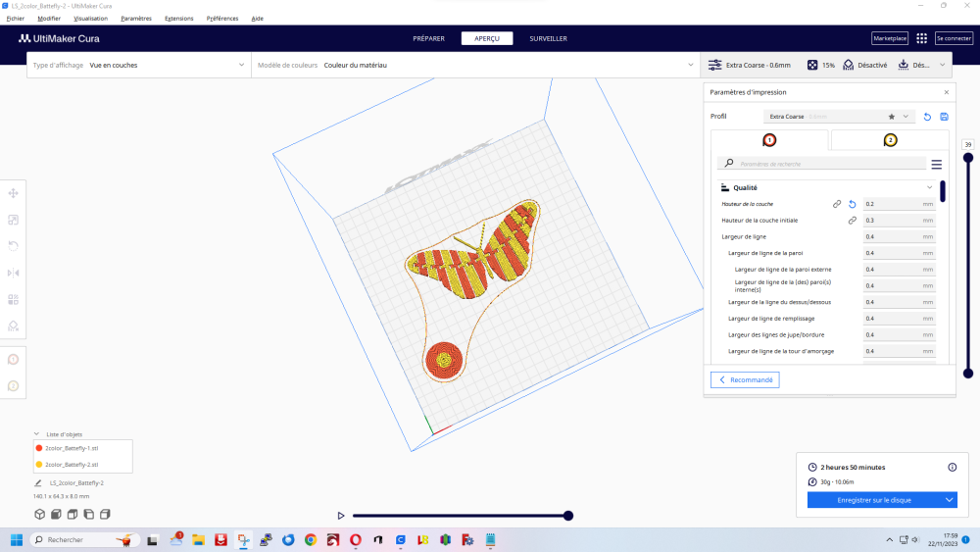This screenshot has width=980, height=552.
Task: Open the Modifier menu
Action: [49, 18]
